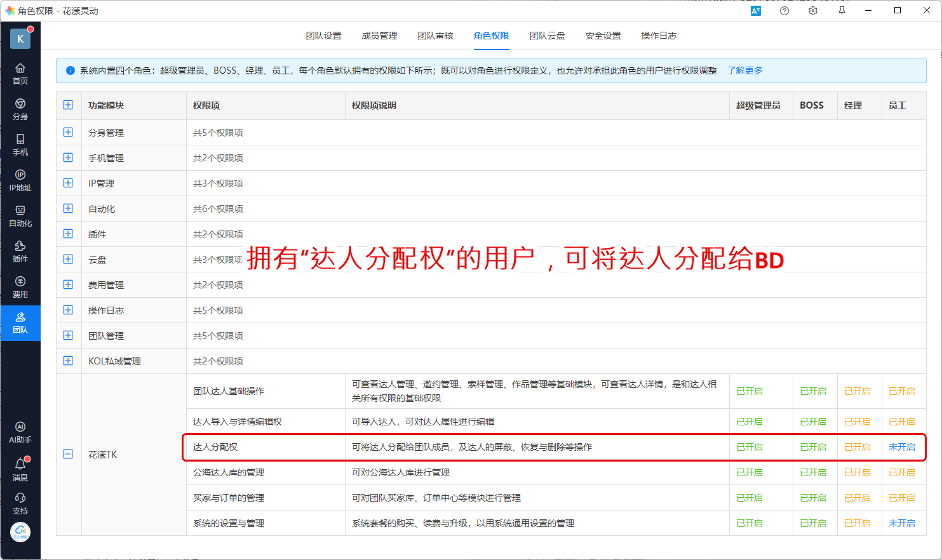Screen dimensions: 942x560
Task: Toggle 系统的设置与管理 未开启 status for 员工
Action: tap(901, 523)
